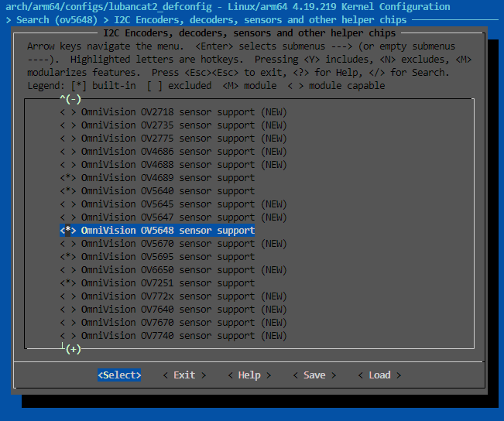This screenshot has height=421, width=504.
Task: Select OmniVision OV772x sensor support row
Action: (x=173, y=296)
